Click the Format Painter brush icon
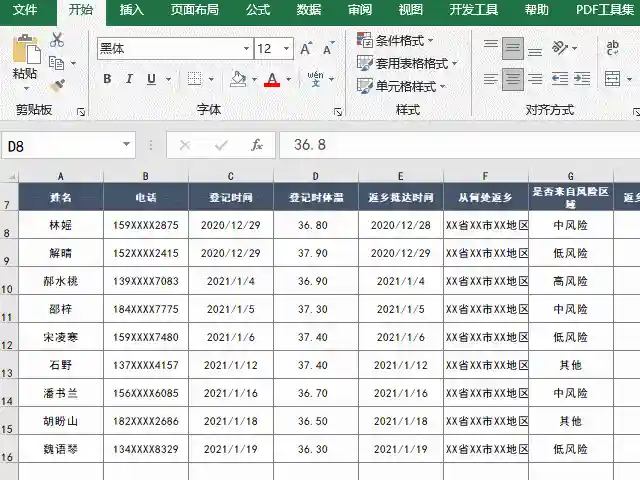The height and width of the screenshot is (480, 640). (x=57, y=86)
